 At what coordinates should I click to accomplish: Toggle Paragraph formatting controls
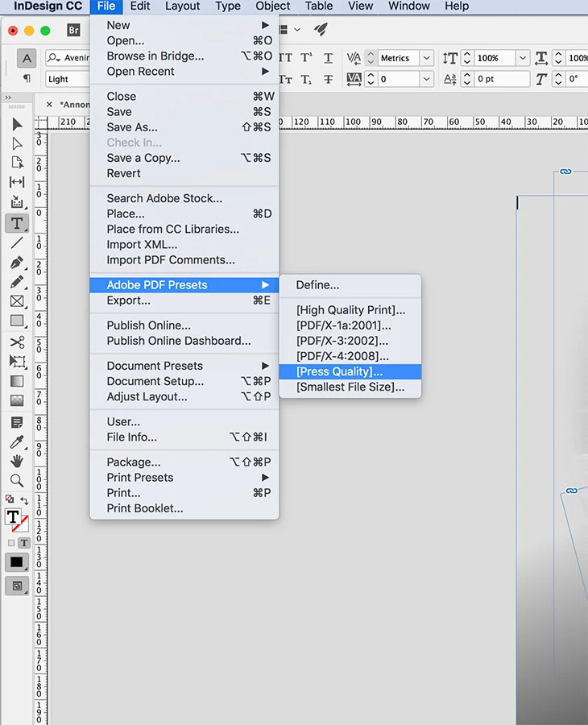point(27,79)
